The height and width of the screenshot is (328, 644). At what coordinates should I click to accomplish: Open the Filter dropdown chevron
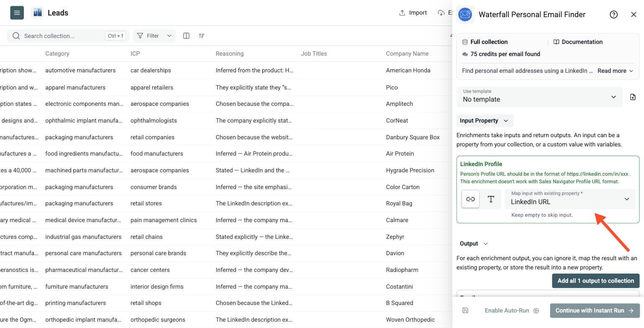pyautogui.click(x=169, y=36)
